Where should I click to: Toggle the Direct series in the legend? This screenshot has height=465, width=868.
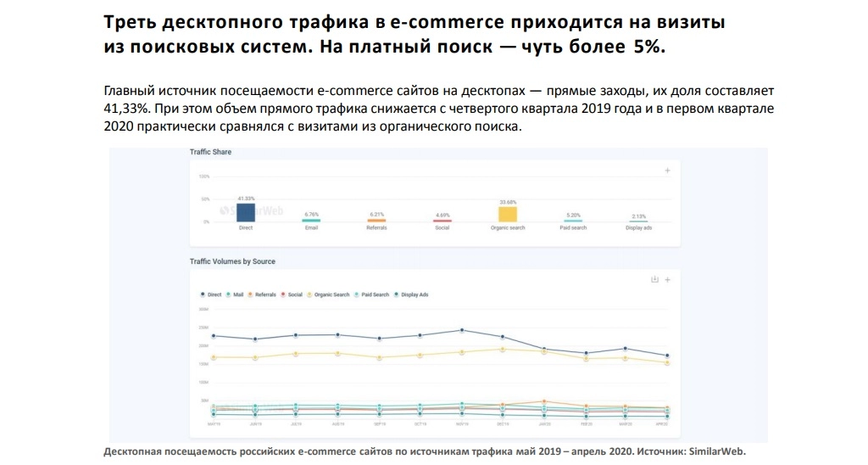coord(211,294)
